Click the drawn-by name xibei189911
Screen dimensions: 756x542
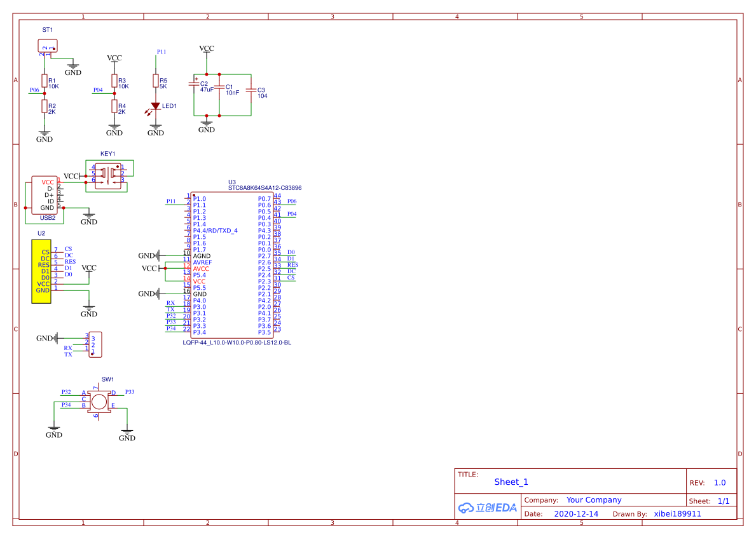678,513
